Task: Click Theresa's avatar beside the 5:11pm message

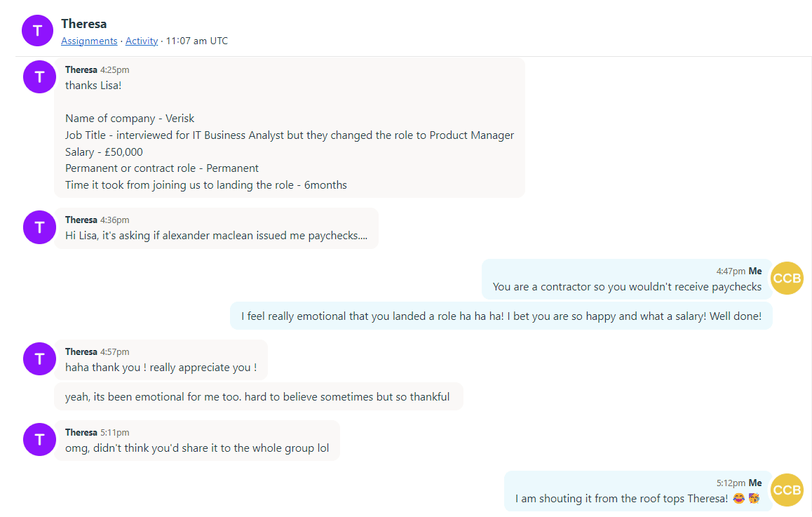Action: coord(39,439)
